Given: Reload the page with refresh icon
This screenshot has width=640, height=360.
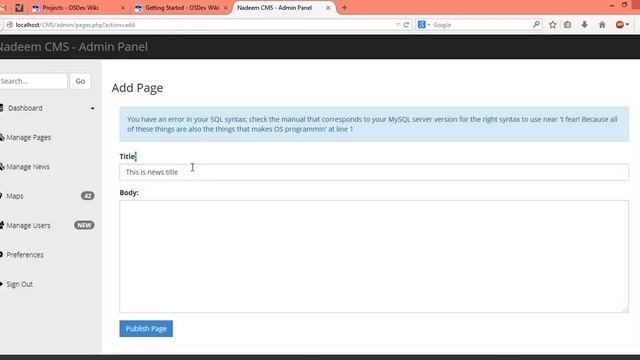Looking at the screenshot, I should click(x=406, y=25).
